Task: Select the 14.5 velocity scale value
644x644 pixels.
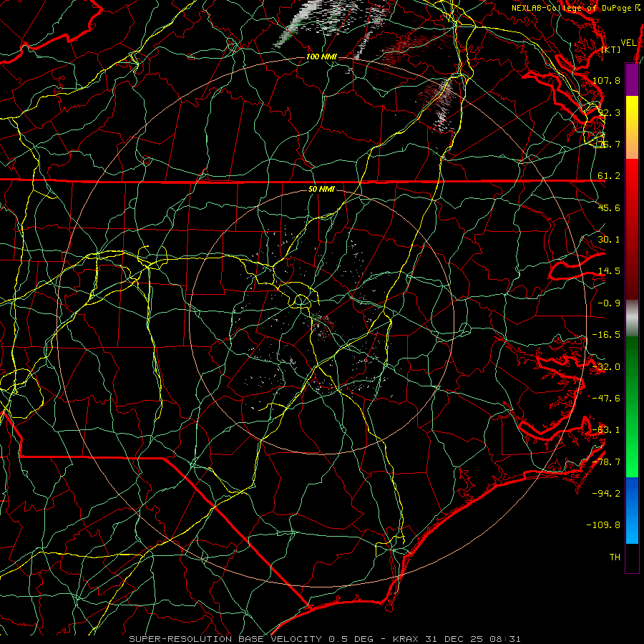Action: 609,271
